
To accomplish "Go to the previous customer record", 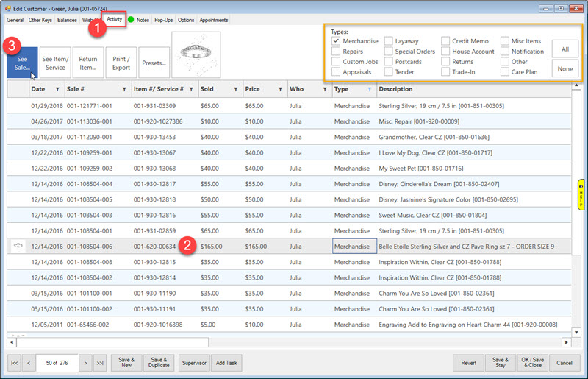I will [x=29, y=362].
